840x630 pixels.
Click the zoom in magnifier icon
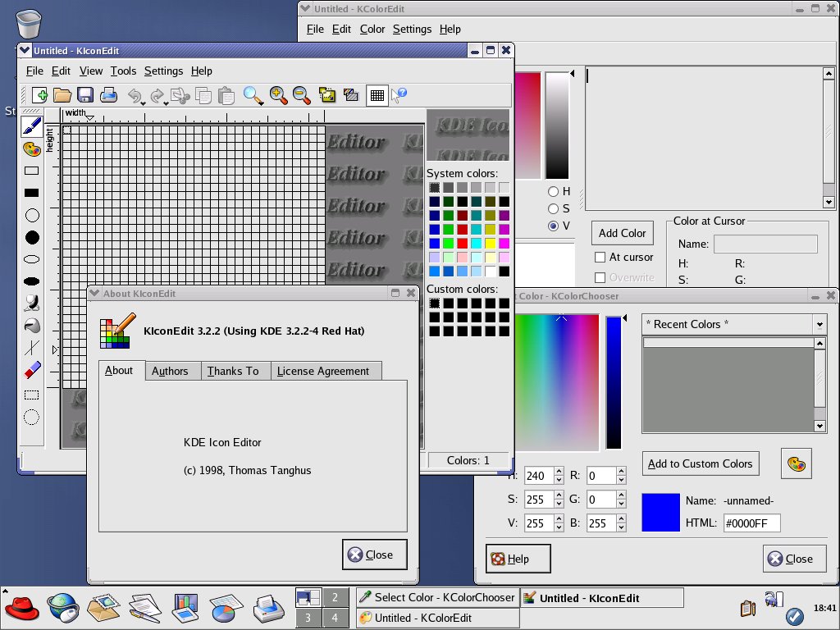click(278, 95)
